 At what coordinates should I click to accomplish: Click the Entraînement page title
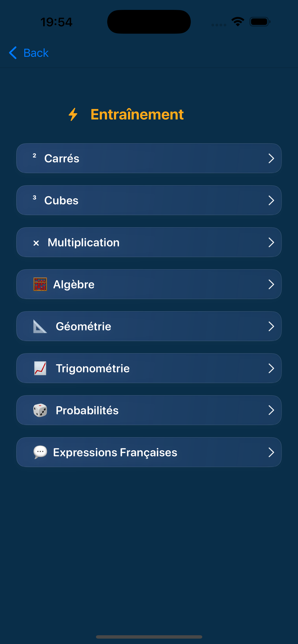tap(137, 115)
